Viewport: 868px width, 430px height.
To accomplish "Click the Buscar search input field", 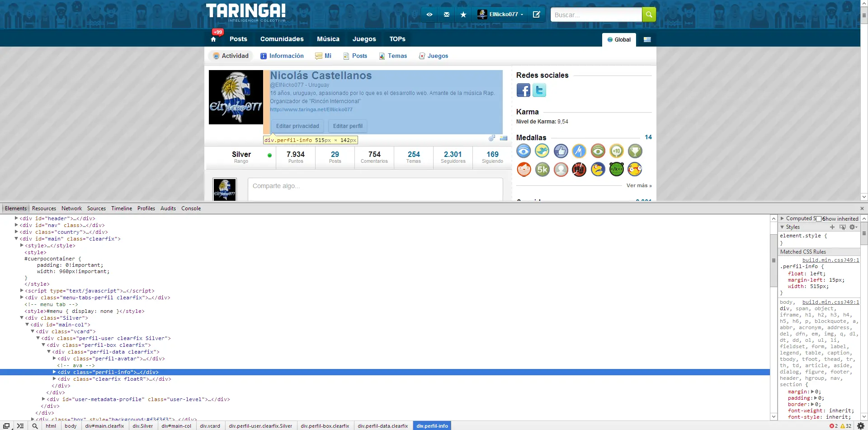I will point(596,14).
